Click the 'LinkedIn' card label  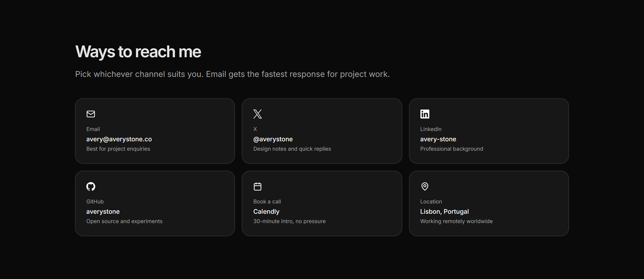pos(431,129)
